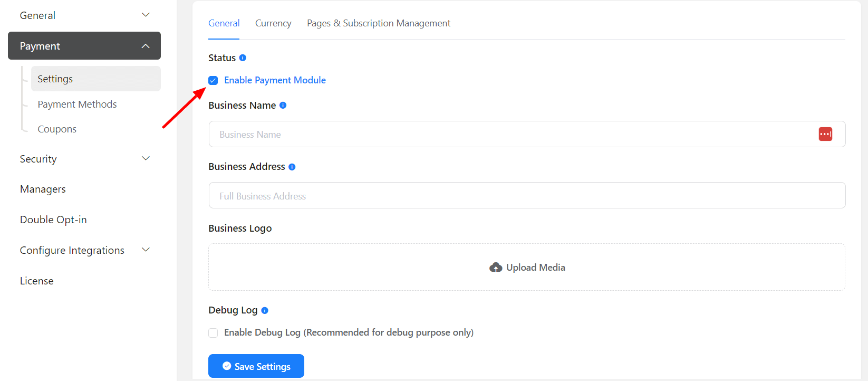Open Pages & Subscription Management tab

click(x=378, y=23)
